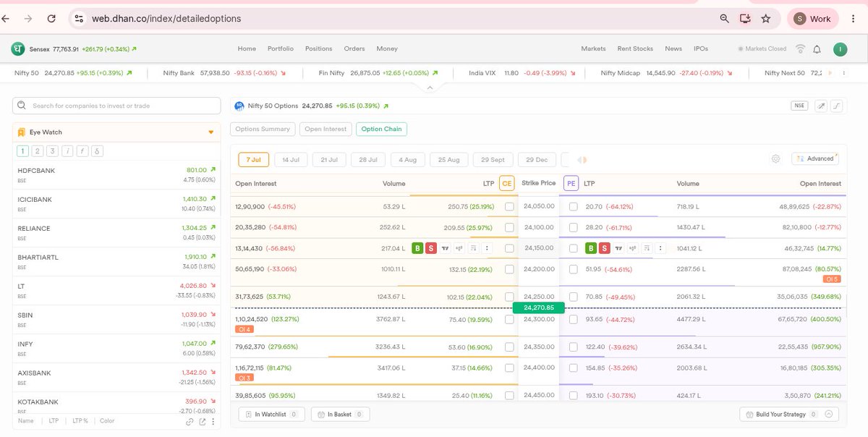This screenshot has width=868, height=437.
Task: Click the install app icon in address bar
Action: tap(745, 19)
